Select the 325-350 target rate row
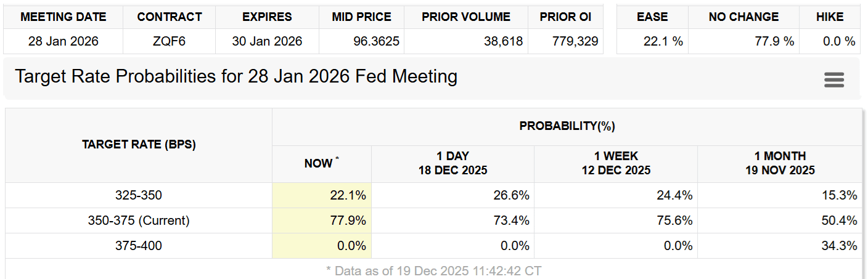 [x=139, y=195]
